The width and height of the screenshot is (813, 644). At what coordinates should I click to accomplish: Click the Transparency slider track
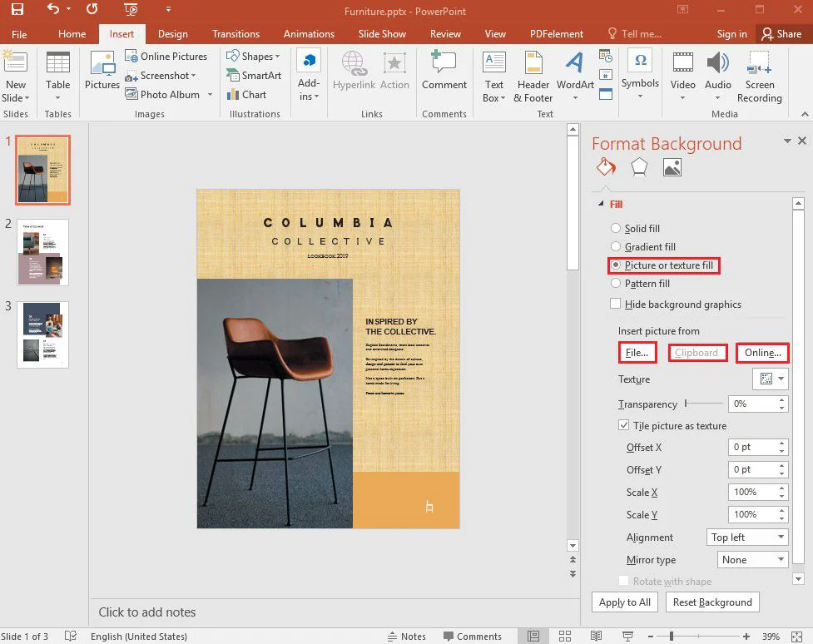tap(703, 404)
